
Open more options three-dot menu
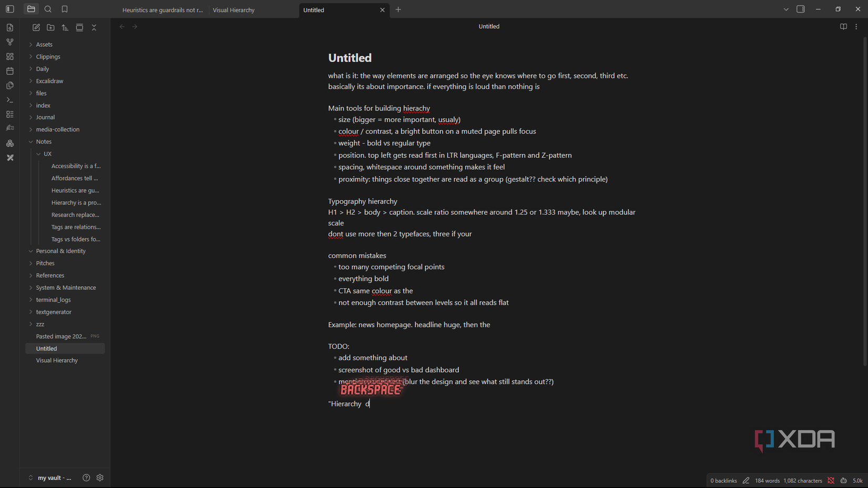[856, 26]
